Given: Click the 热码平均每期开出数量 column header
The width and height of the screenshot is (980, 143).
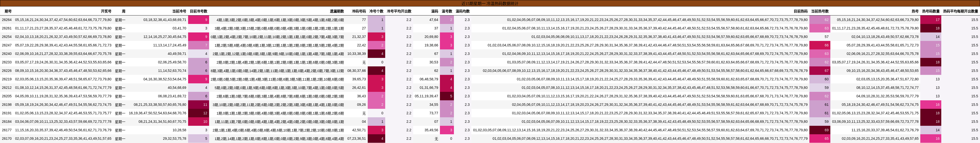Looking at the screenshot, I should point(961,11).
